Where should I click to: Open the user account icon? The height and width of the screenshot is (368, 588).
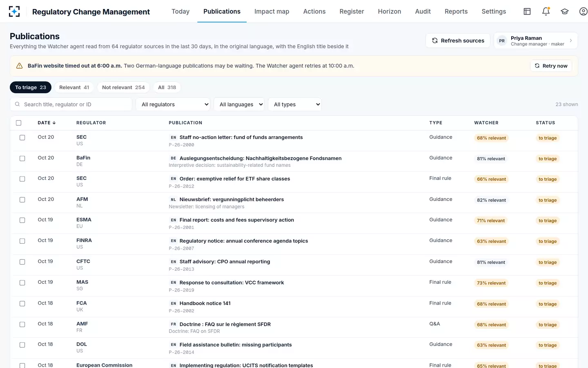(584, 11)
